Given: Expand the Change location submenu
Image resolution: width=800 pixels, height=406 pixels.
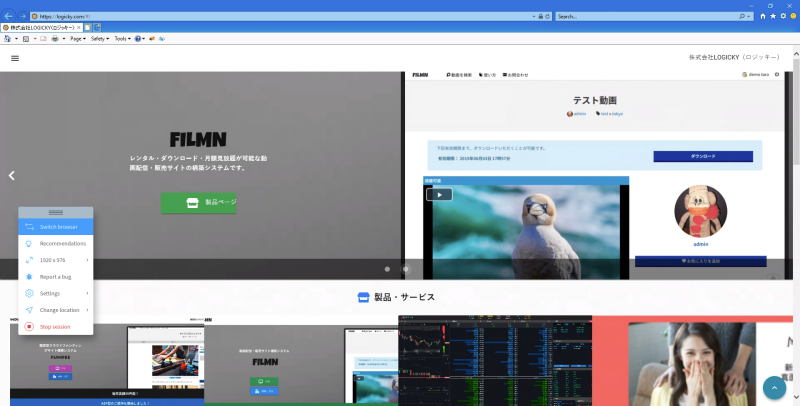Looking at the screenshot, I should pos(56,310).
